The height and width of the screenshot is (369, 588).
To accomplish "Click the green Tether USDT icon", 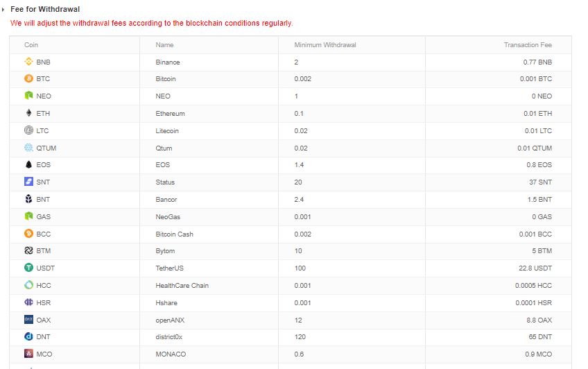I will 28,267.
